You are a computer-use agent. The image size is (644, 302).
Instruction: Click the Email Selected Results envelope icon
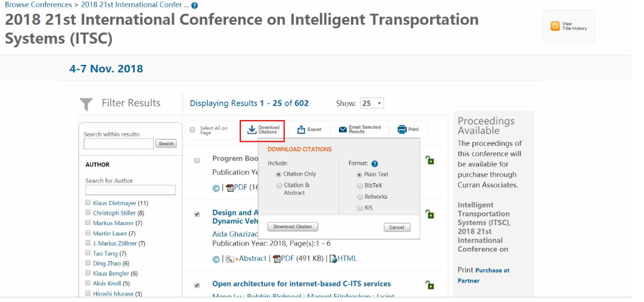click(342, 130)
